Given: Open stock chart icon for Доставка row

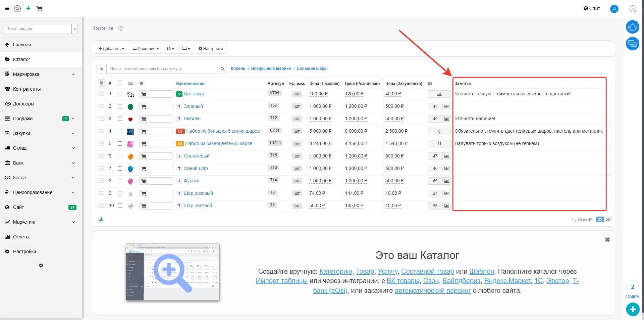Looking at the screenshot, I should tap(439, 94).
